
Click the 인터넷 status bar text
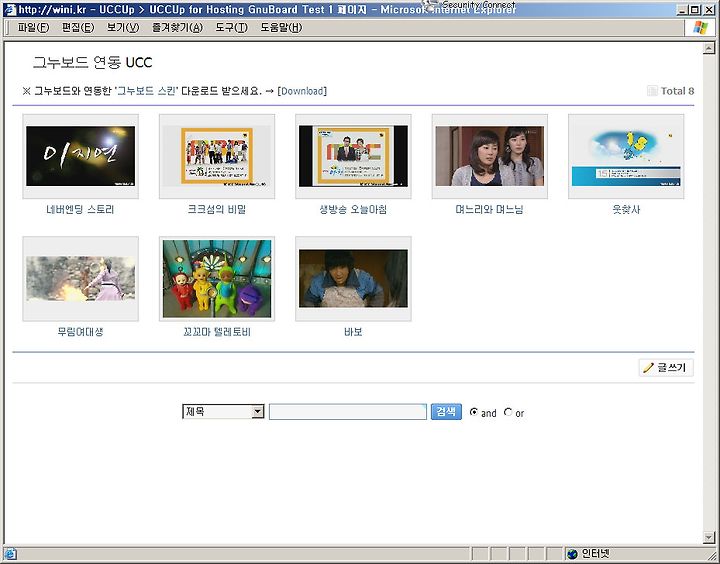coord(596,554)
